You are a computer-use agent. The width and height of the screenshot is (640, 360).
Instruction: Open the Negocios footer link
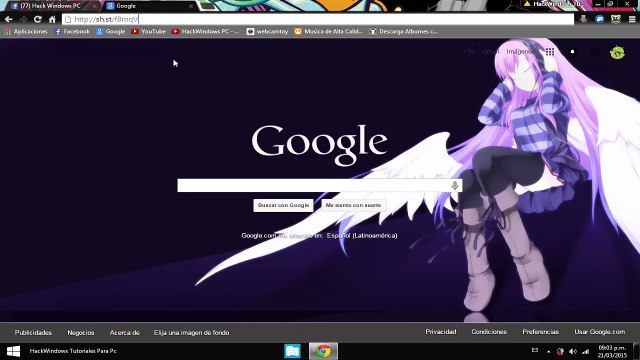point(80,333)
